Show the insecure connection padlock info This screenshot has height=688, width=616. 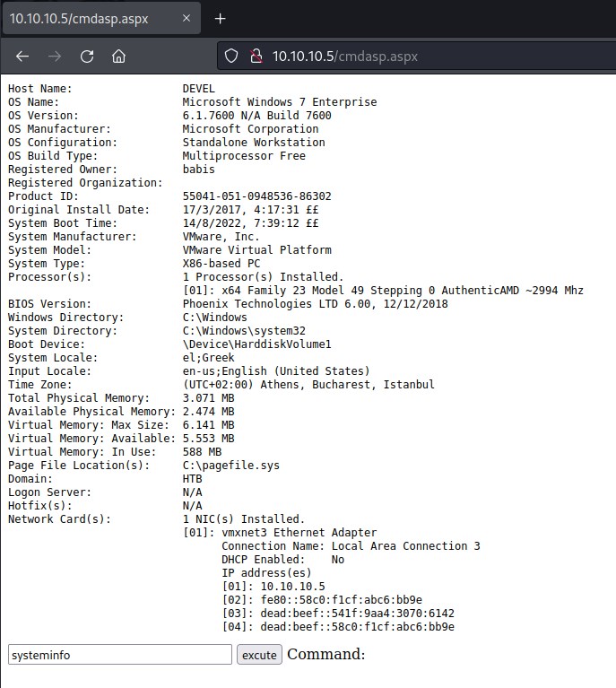(256, 56)
